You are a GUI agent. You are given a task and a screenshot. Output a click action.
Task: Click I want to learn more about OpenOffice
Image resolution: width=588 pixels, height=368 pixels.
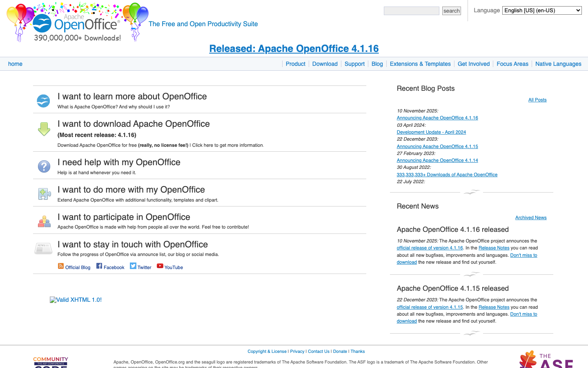pos(132,96)
